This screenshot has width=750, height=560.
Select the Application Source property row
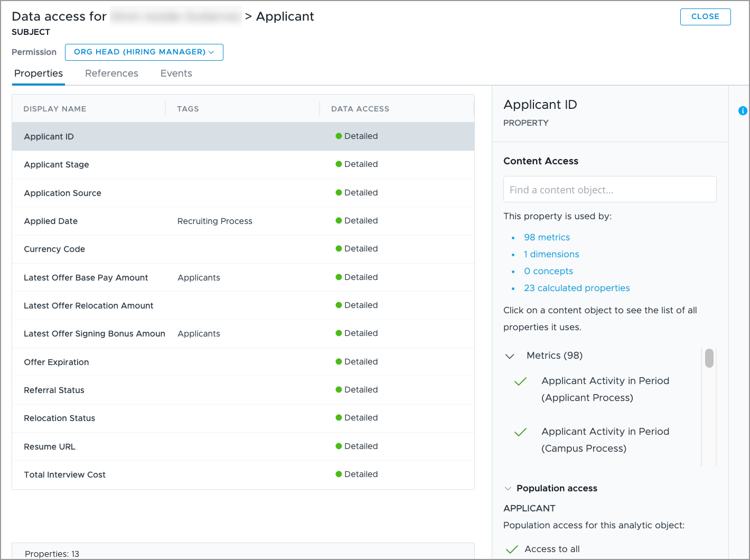pyautogui.click(x=243, y=193)
